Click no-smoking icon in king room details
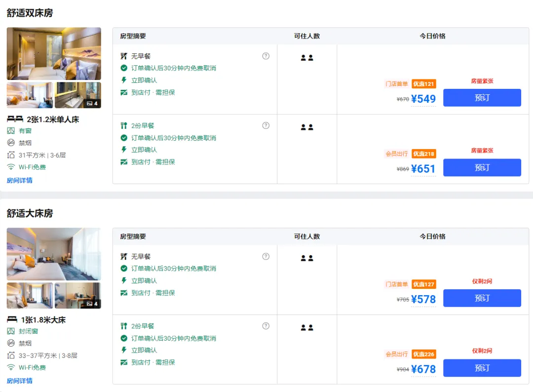Viewport: 533px width, 392px height. pos(11,343)
